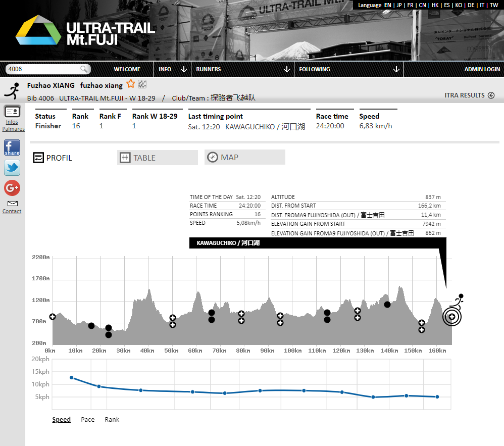Click the Contact envelope icon
The image size is (504, 446).
click(x=12, y=204)
